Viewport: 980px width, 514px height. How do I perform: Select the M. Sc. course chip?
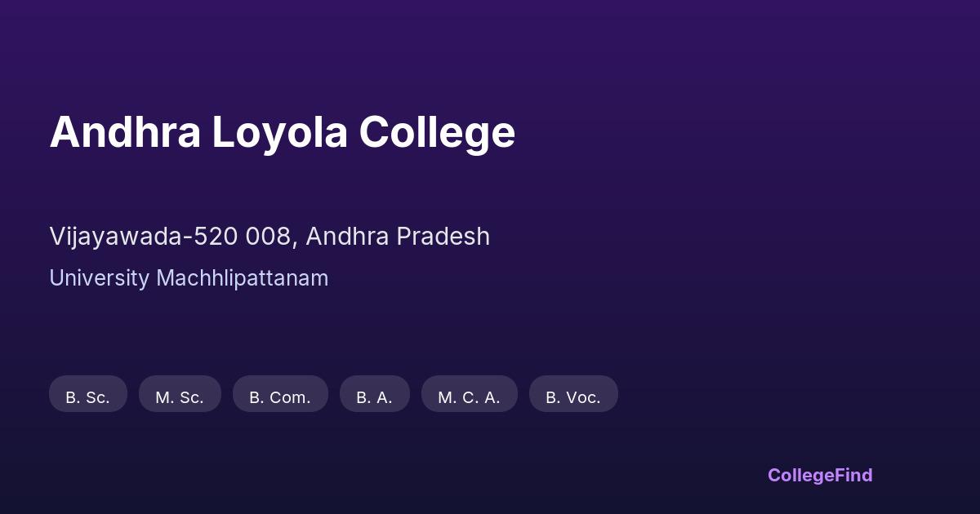pos(180,397)
